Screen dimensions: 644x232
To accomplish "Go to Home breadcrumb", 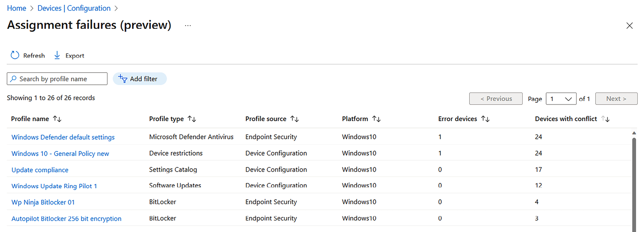I will click(x=16, y=8).
